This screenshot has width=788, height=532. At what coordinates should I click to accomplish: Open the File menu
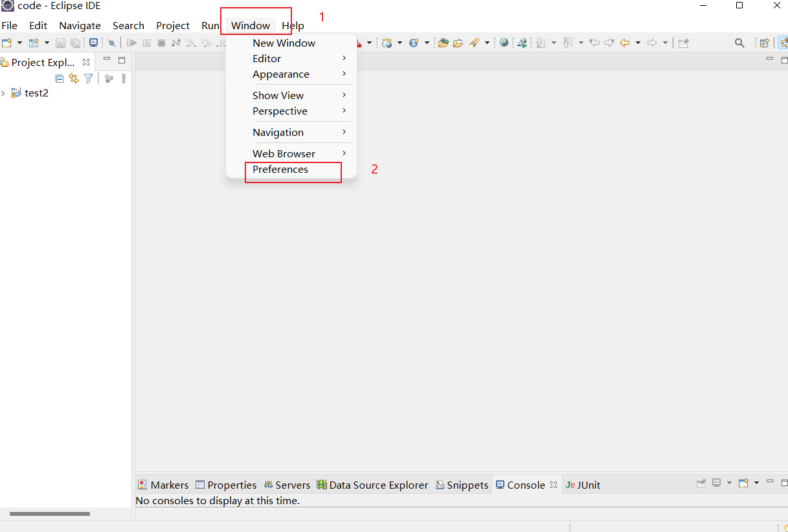[10, 26]
